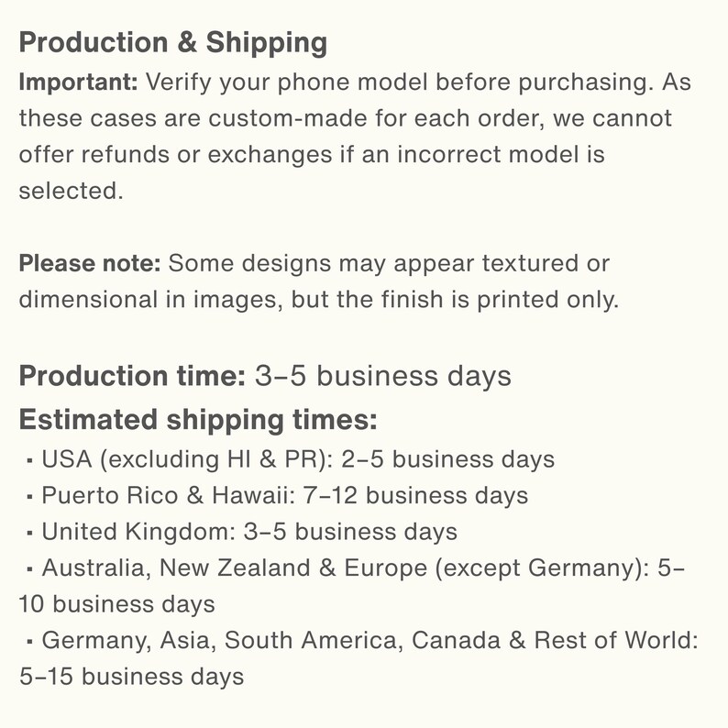728x728 pixels.
Task: Click the phrase 'printed only.' in the note
Action: coord(548,300)
